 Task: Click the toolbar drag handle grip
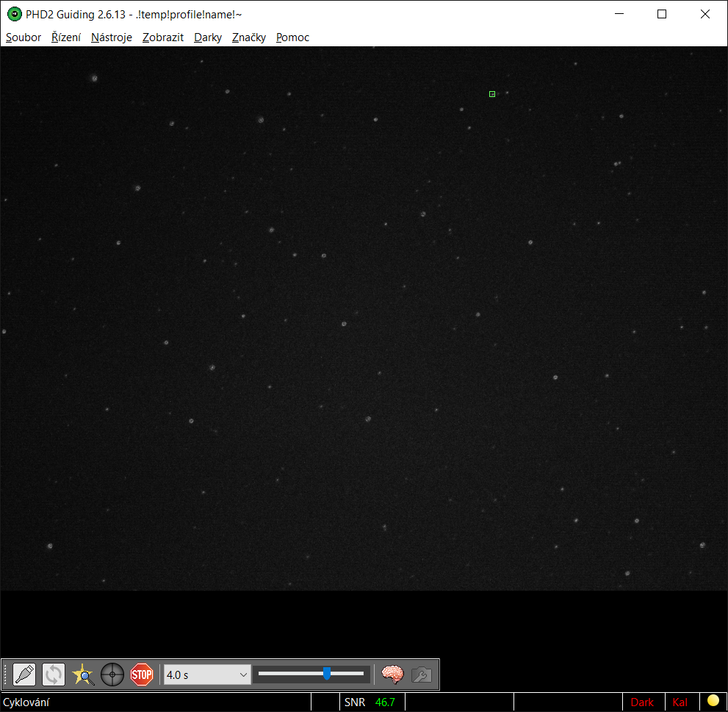pos(6,675)
